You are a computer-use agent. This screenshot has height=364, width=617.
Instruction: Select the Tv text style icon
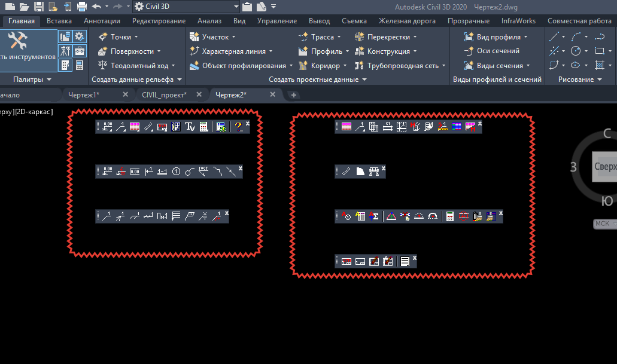click(190, 127)
